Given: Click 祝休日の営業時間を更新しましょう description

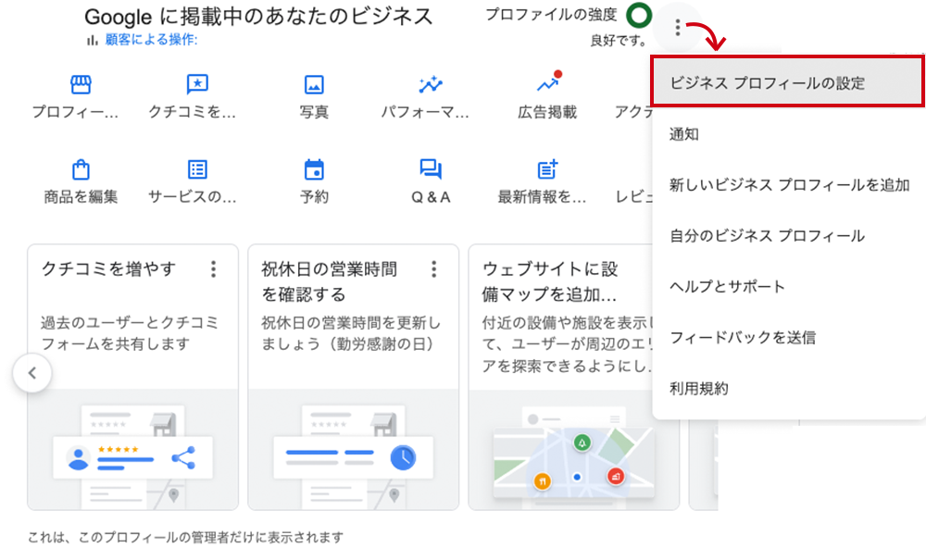Looking at the screenshot, I should [x=351, y=333].
